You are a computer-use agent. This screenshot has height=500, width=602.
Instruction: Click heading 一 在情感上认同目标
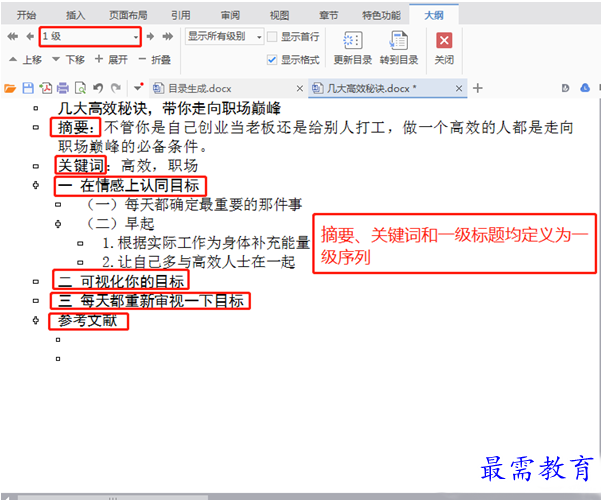point(129,185)
